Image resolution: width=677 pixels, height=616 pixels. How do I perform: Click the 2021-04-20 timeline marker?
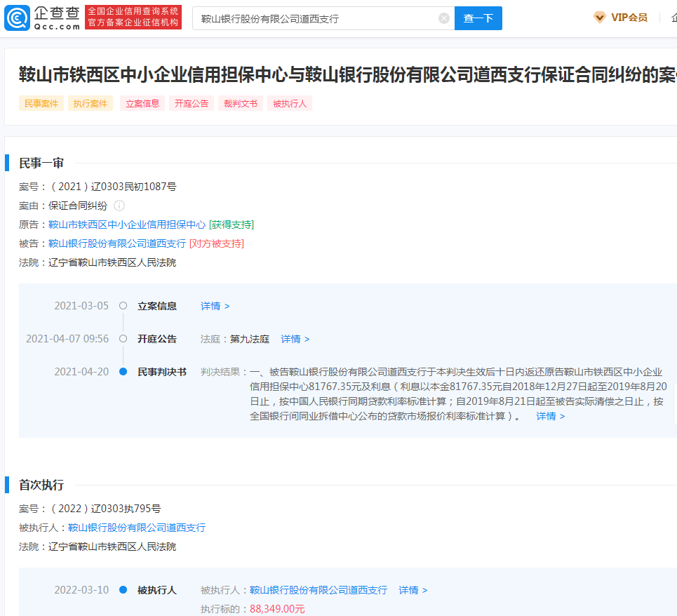tap(123, 372)
